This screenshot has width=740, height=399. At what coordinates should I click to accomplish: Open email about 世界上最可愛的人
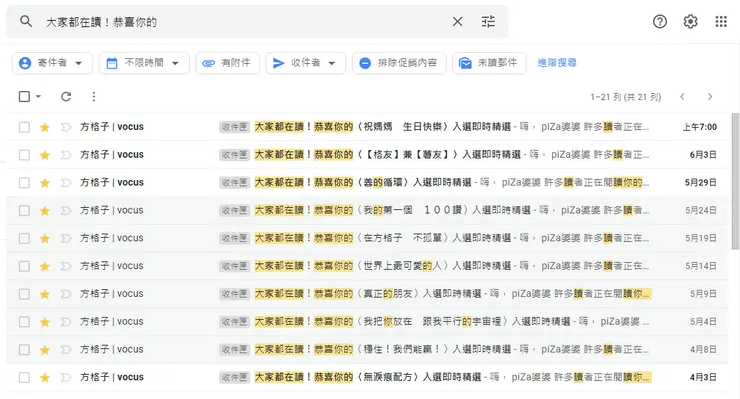click(x=368, y=266)
